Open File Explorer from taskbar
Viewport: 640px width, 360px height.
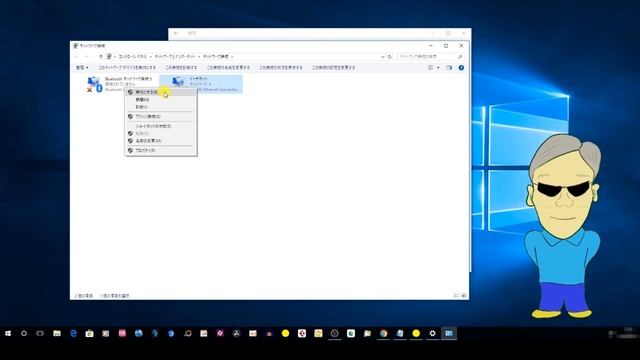(57, 333)
